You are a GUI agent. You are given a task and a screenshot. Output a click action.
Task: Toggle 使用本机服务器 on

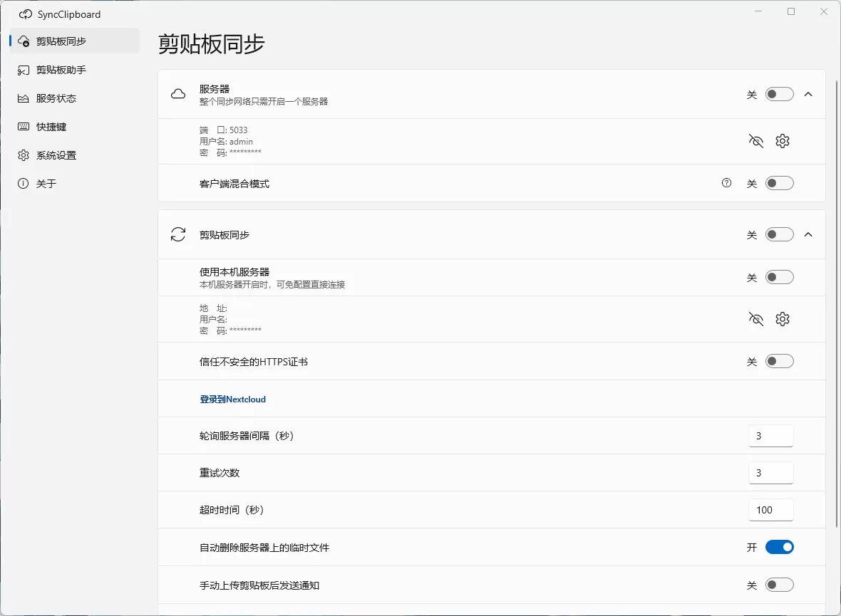tap(780, 277)
